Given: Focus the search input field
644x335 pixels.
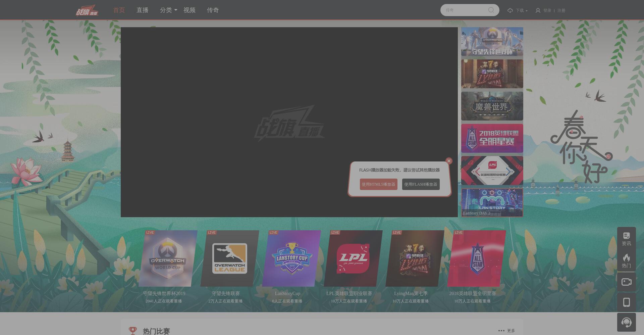Looking at the screenshot, I should 465,10.
